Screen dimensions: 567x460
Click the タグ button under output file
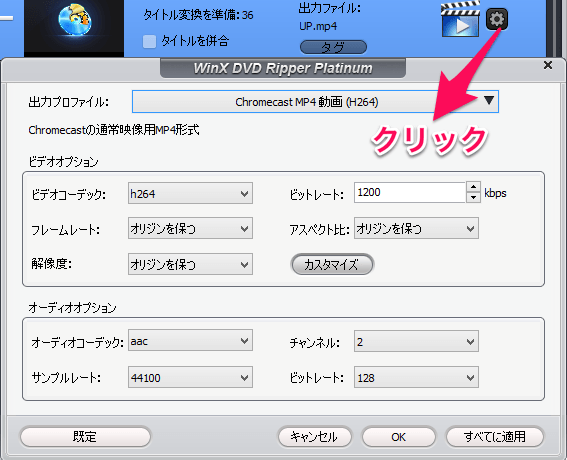(x=333, y=47)
